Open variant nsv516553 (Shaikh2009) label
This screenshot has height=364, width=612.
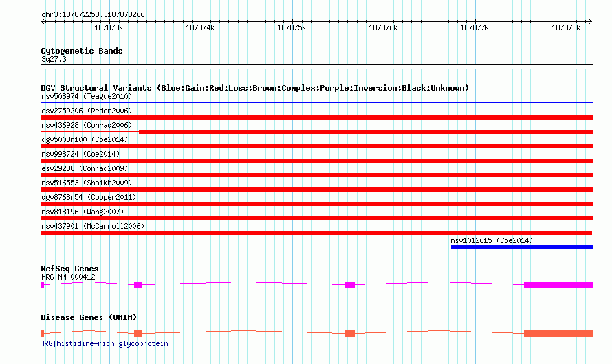tap(87, 183)
